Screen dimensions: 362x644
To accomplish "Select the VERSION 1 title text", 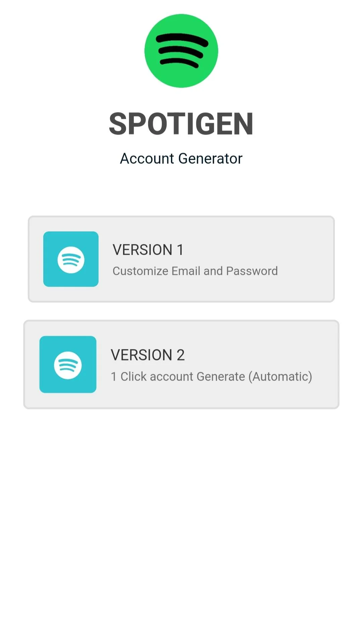I will 148,250.
